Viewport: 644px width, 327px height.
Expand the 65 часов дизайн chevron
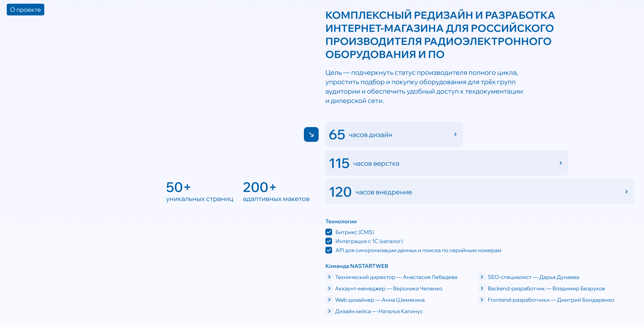pos(455,134)
